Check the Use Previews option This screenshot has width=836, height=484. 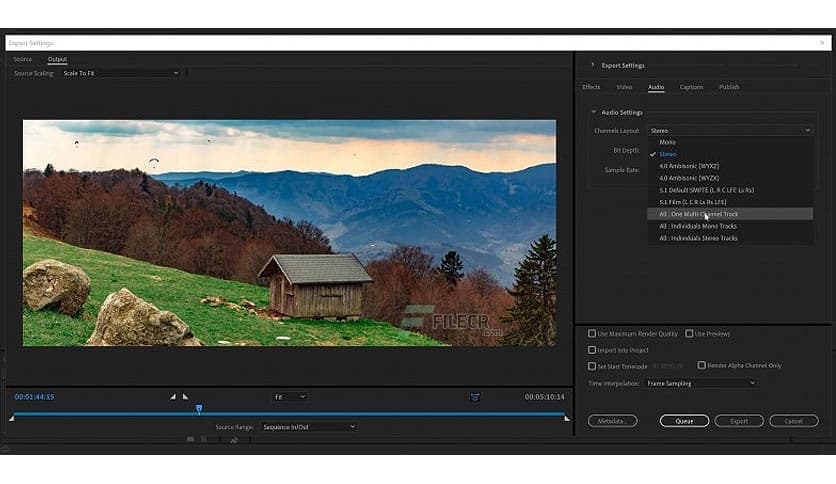click(x=689, y=334)
